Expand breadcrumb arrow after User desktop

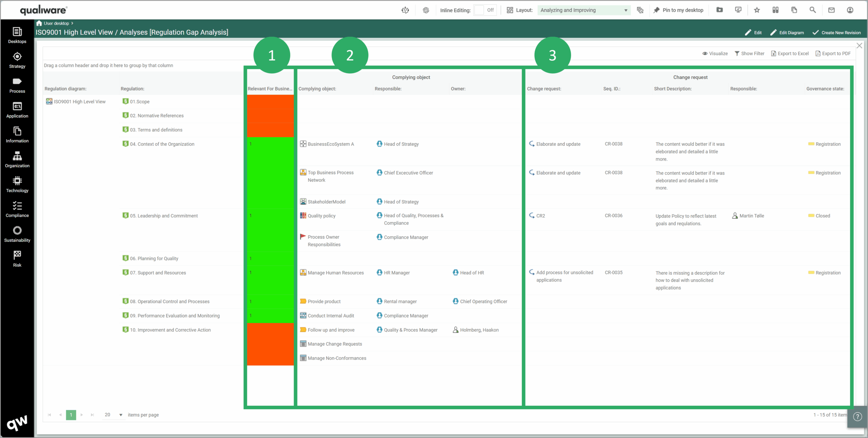pos(72,23)
